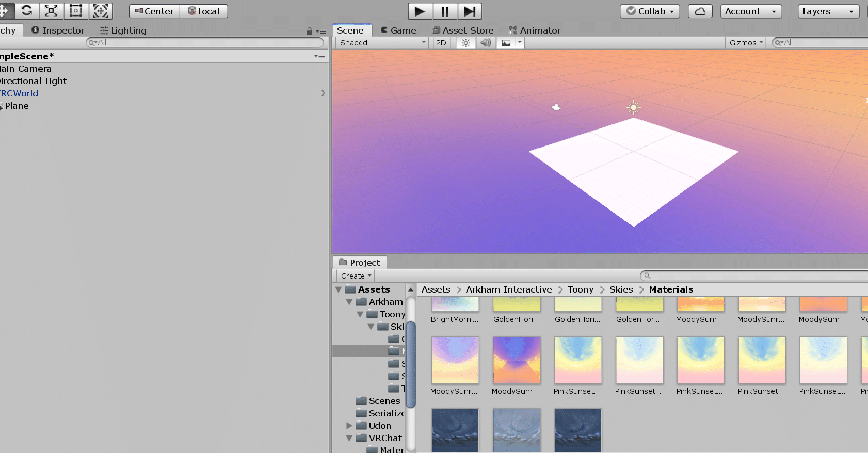Open the Gizmos dropdown

pyautogui.click(x=746, y=43)
